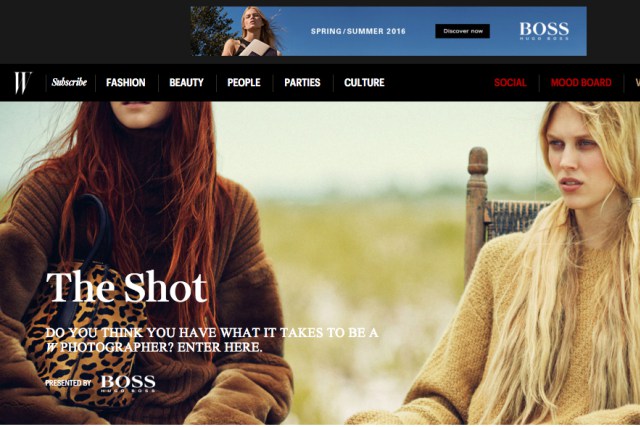Image resolution: width=640 pixels, height=427 pixels.
Task: Click the Mood Board link
Action: [x=580, y=83]
